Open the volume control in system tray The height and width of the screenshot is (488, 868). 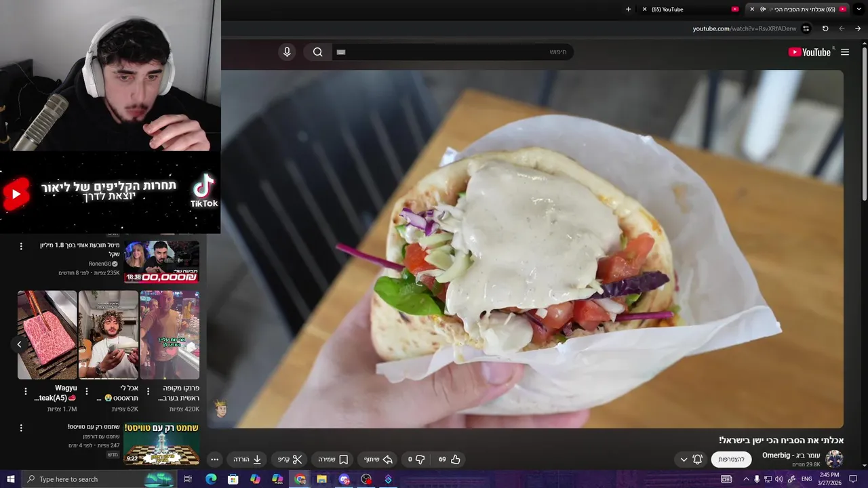point(778,479)
